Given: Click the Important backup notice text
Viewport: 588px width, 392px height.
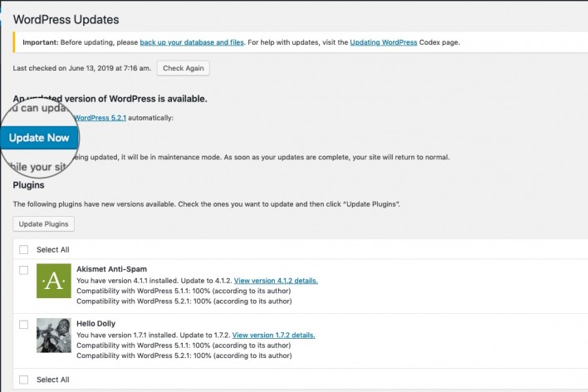Looking at the screenshot, I should (241, 42).
